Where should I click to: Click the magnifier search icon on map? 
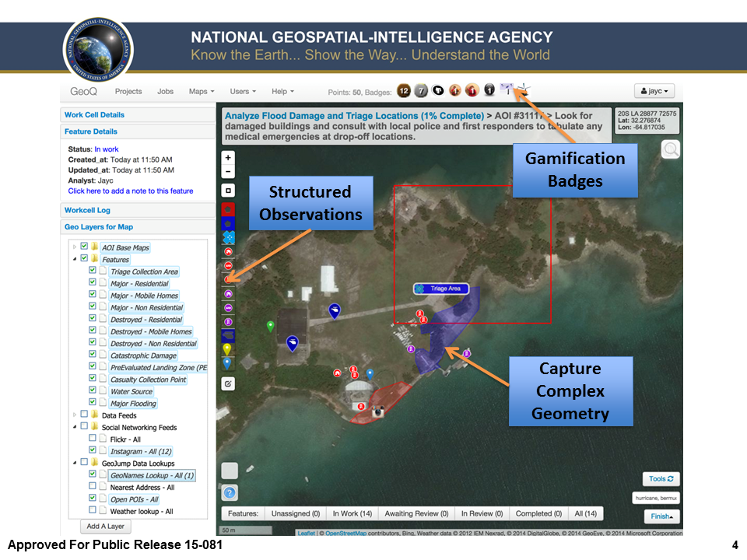coord(671,149)
